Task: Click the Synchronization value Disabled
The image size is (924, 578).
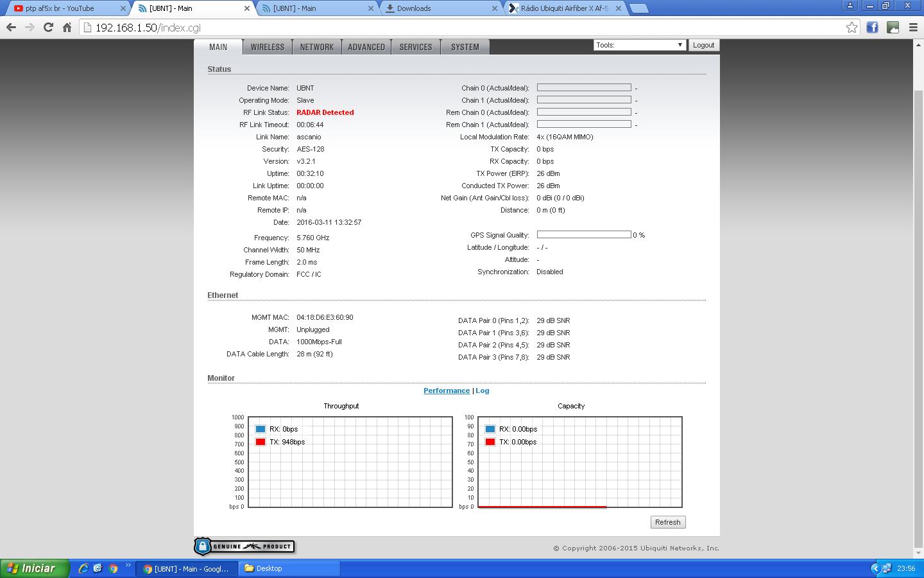Action: coord(550,272)
